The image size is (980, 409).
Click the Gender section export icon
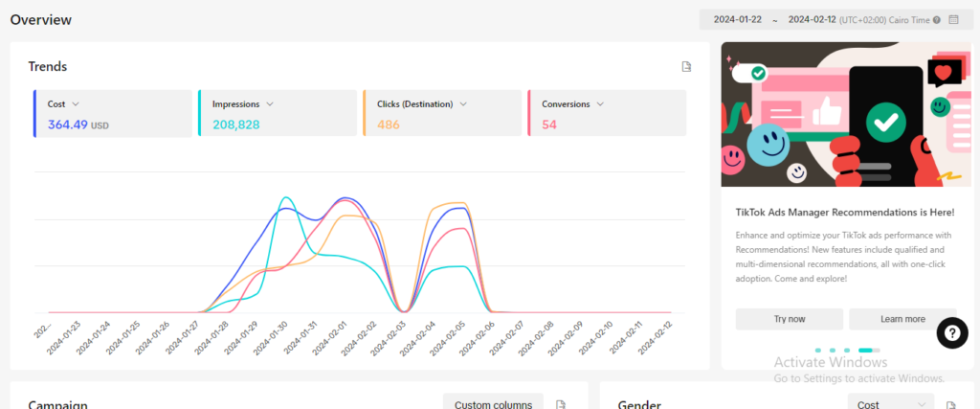[951, 404]
